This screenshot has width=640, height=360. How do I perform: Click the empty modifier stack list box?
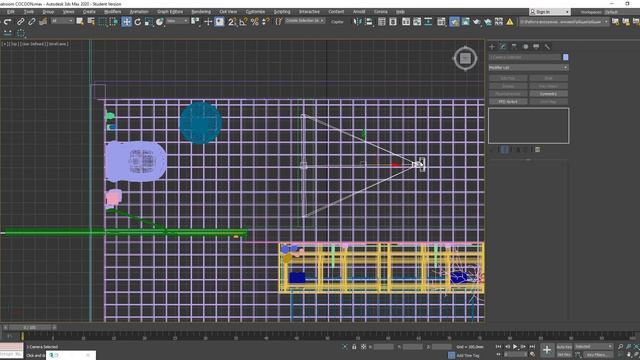click(x=529, y=126)
